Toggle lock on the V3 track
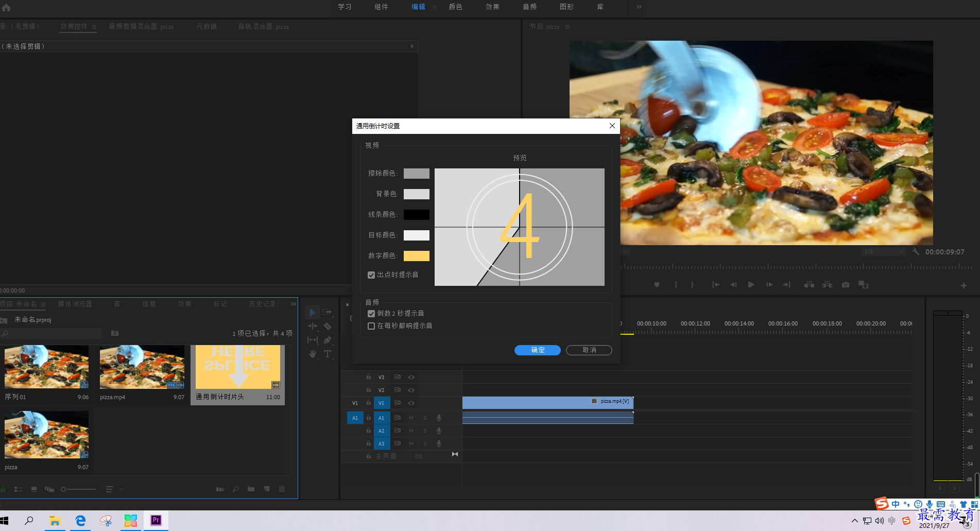 pyautogui.click(x=369, y=377)
